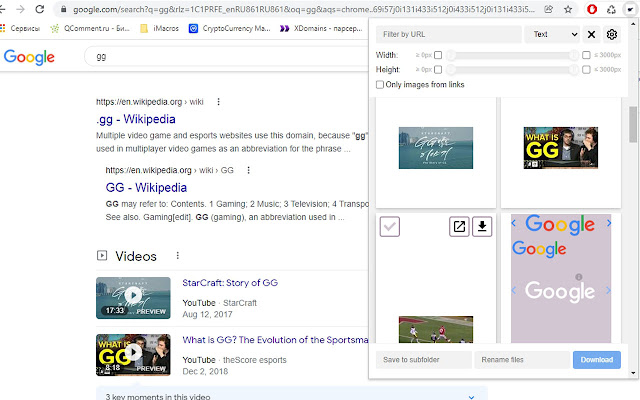The height and width of the screenshot is (400, 640).
Task: Click the info icon above white Google logo
Action: pos(578,277)
